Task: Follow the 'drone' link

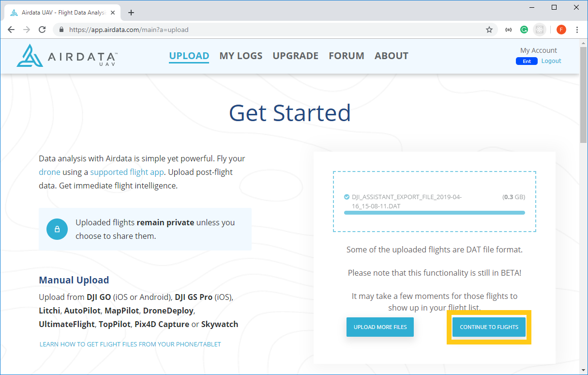Action: click(x=50, y=172)
